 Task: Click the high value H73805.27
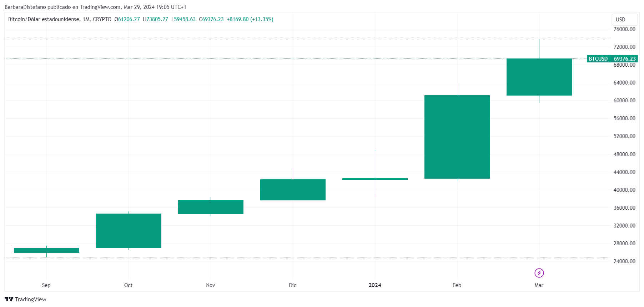tap(155, 19)
